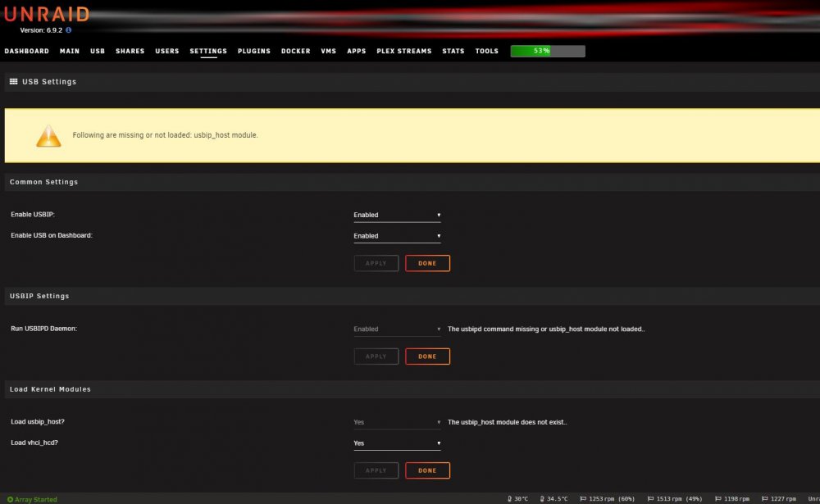Screen dimensions: 820x504
Task: Click the Array Started status icon
Action: 10,499
